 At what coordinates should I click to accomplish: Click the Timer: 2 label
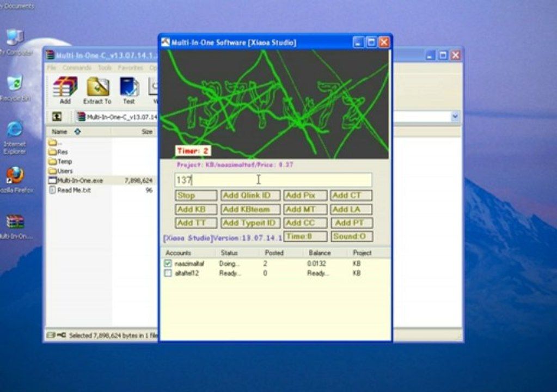(x=193, y=151)
